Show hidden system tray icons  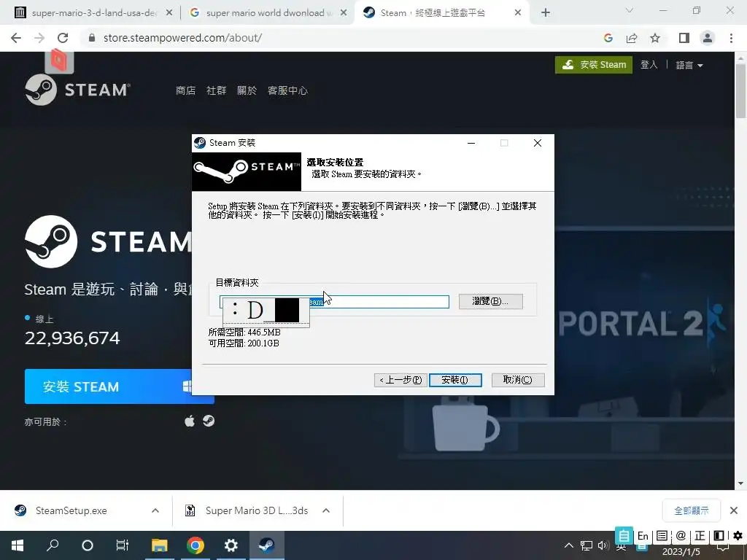(569, 545)
